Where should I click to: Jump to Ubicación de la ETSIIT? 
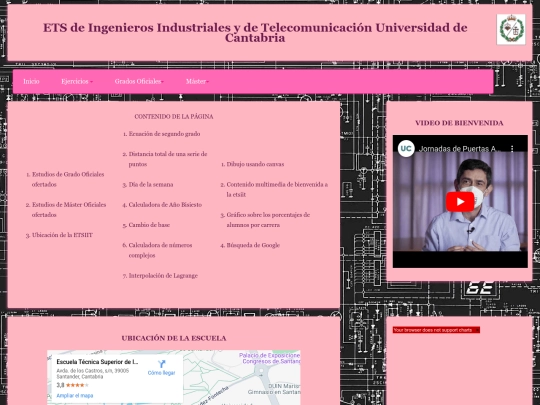(62, 235)
